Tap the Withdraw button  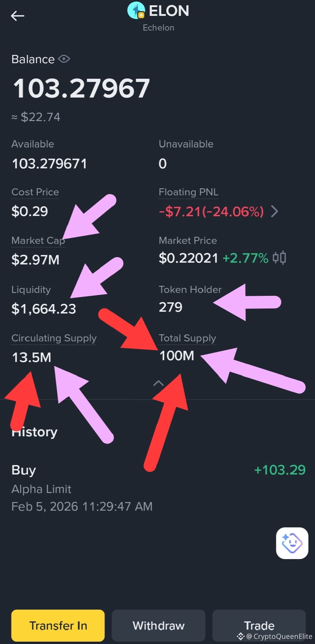(159, 625)
